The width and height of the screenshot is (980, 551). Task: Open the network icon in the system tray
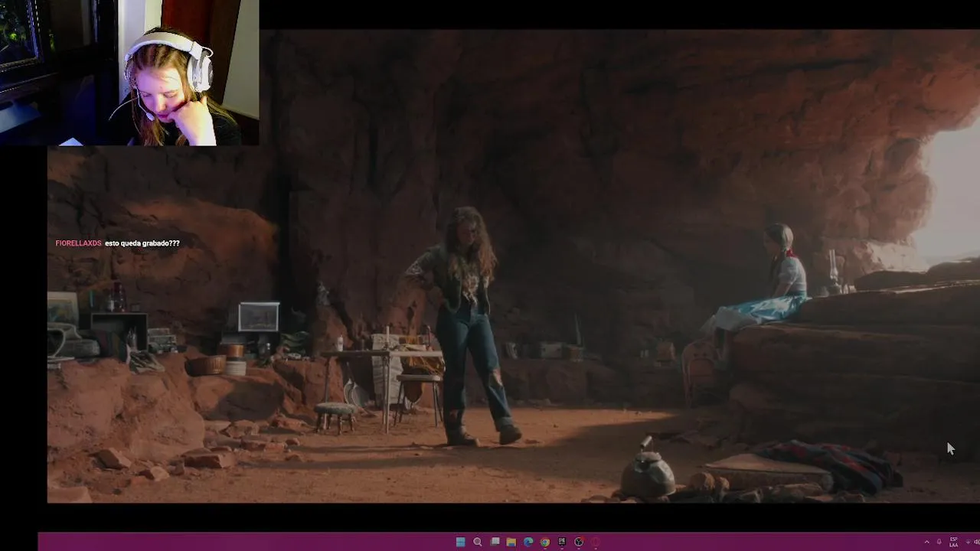(968, 542)
